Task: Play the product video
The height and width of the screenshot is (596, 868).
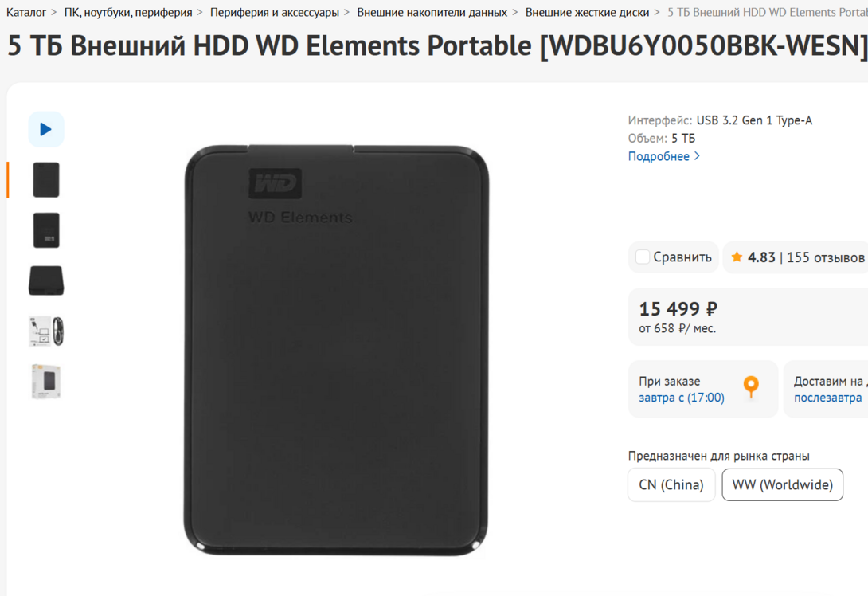Action: click(46, 130)
